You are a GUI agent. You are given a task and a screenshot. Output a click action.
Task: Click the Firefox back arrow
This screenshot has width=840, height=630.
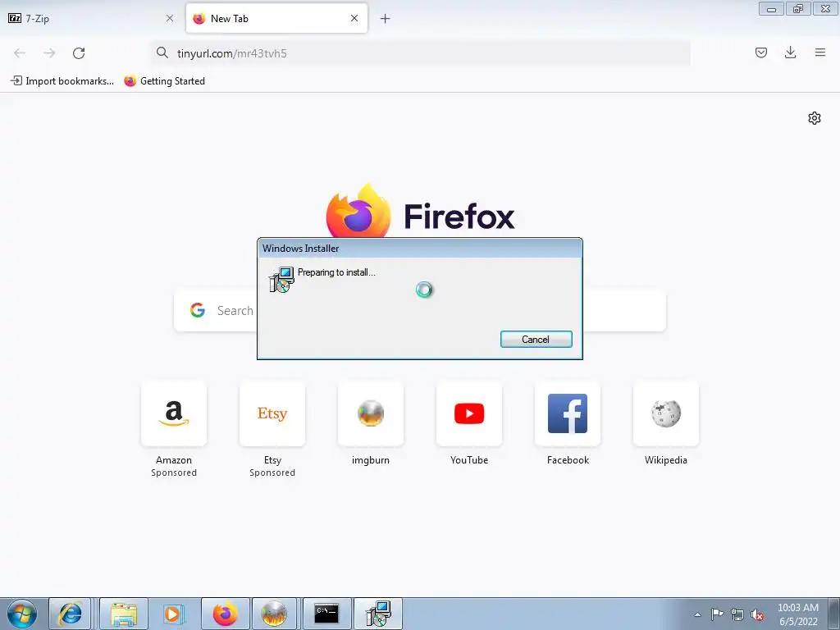pos(20,53)
